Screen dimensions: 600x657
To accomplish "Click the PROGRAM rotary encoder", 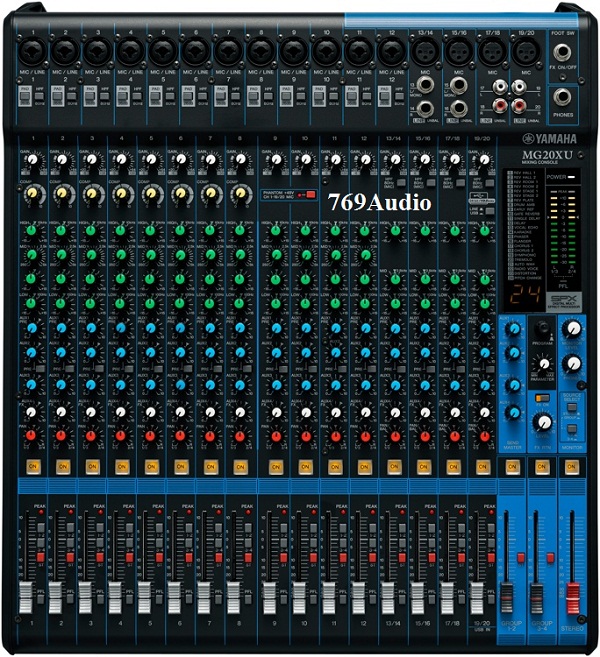I will coord(543,328).
